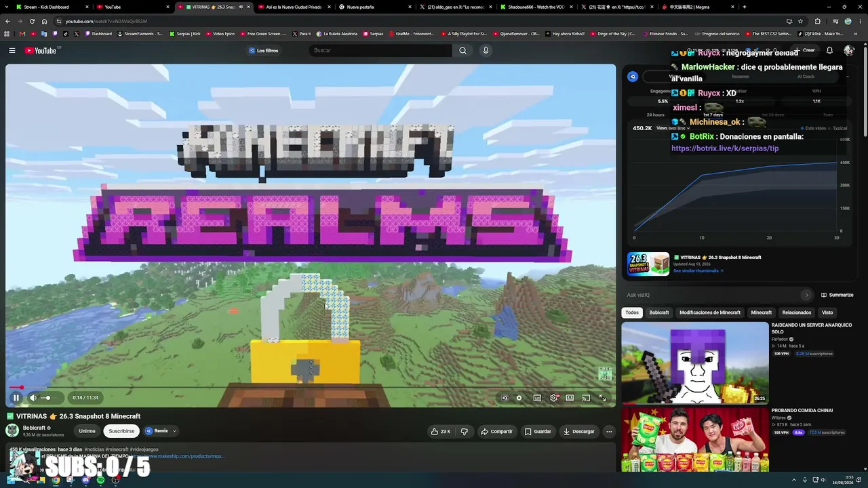
Task: Open Spotify from the taskbar
Action: point(100,480)
